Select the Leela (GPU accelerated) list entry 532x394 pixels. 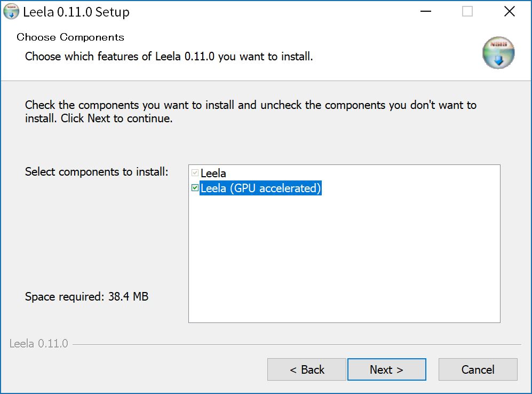click(260, 188)
